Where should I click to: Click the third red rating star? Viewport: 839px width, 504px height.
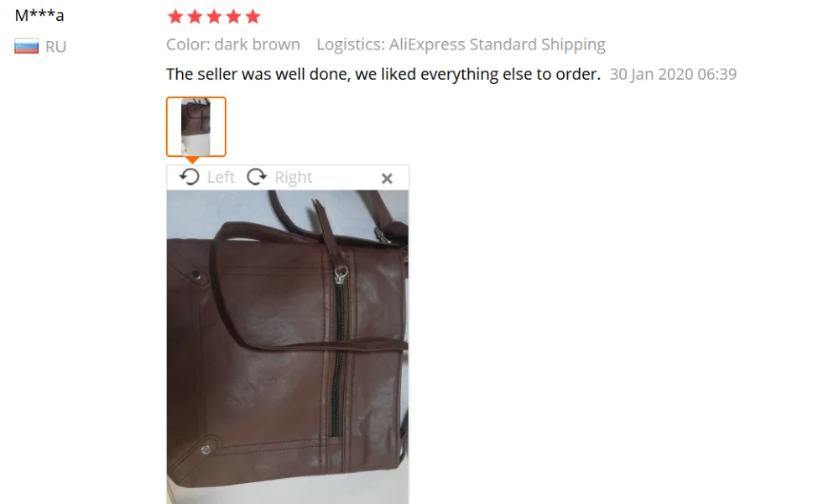(214, 17)
